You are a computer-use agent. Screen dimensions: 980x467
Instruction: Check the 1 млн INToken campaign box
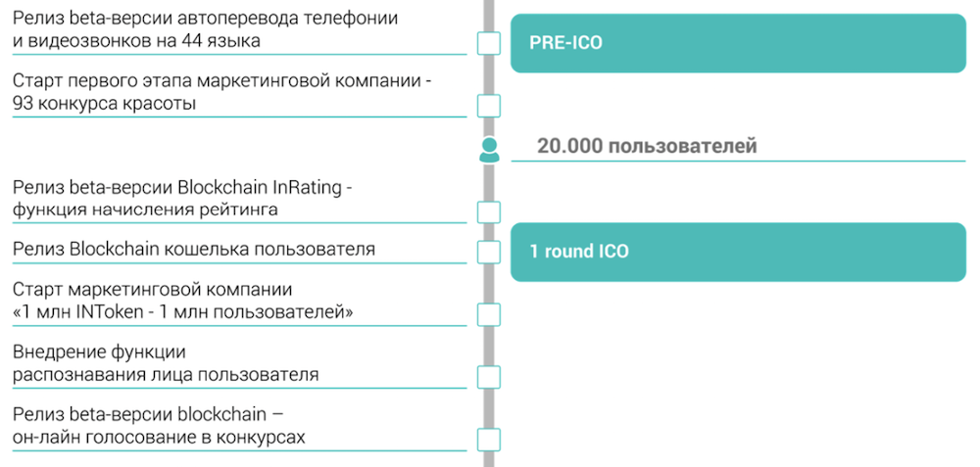(489, 314)
